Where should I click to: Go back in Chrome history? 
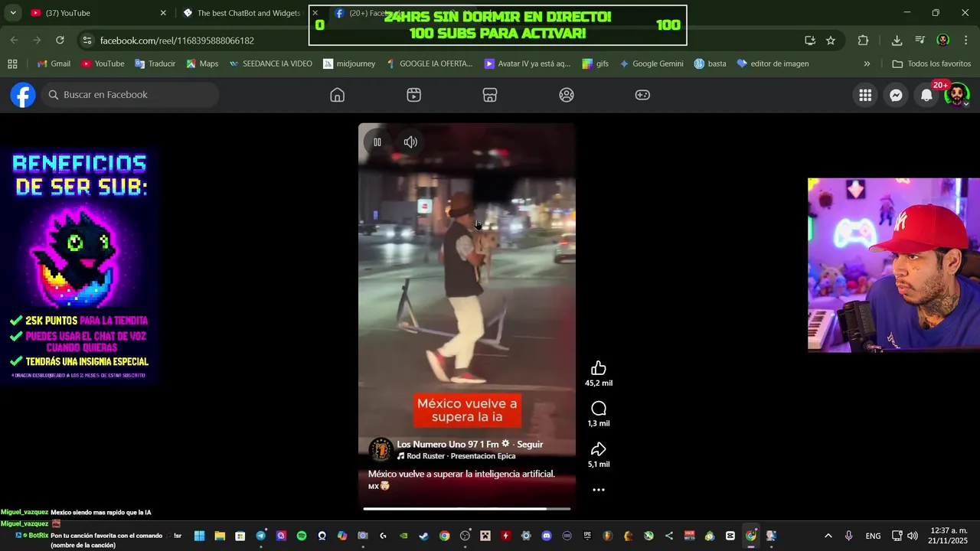click(x=15, y=40)
